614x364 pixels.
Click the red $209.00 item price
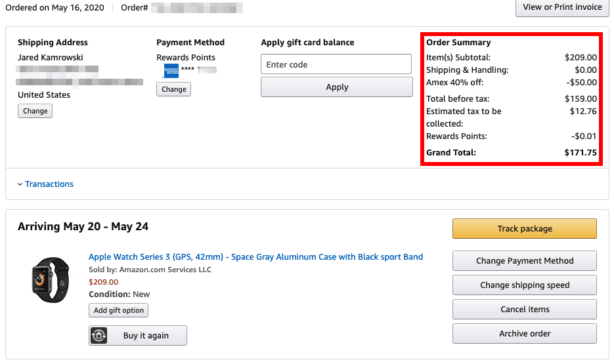click(103, 282)
